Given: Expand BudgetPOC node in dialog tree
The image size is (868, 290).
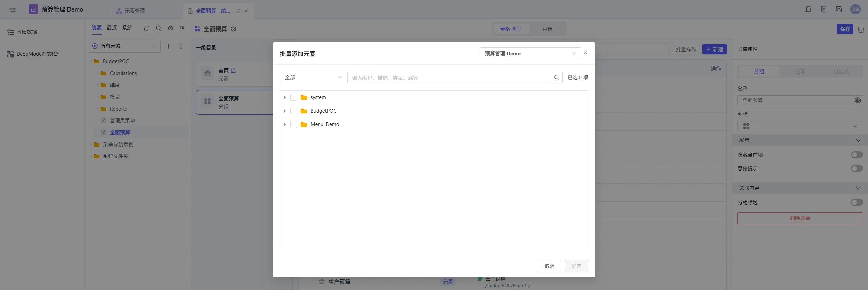Looking at the screenshot, I should point(285,111).
